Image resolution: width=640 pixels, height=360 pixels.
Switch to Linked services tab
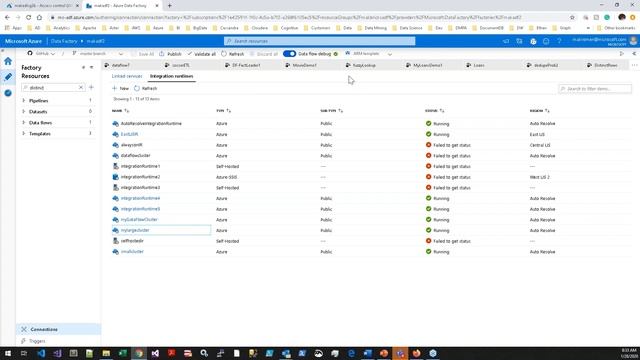127,76
